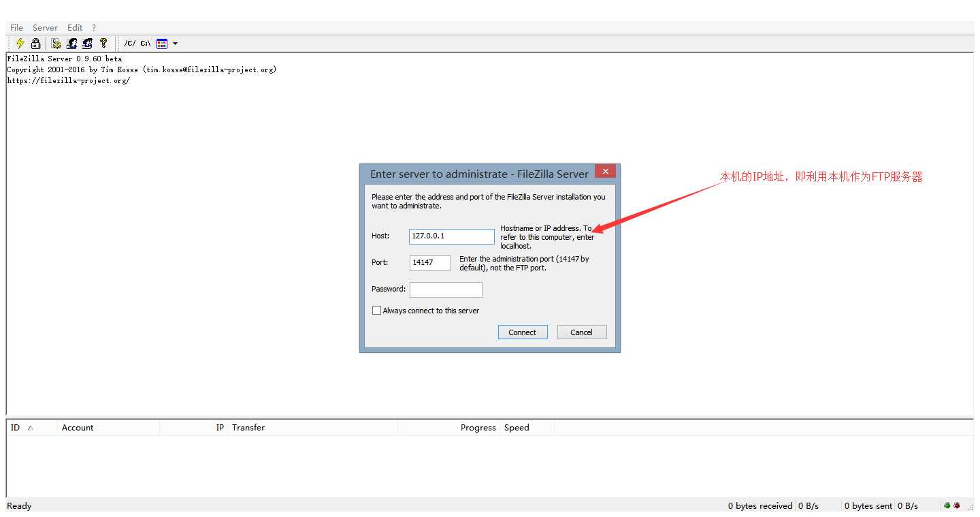Sort by the Speed column header
The height and width of the screenshot is (517, 980).
click(527, 428)
